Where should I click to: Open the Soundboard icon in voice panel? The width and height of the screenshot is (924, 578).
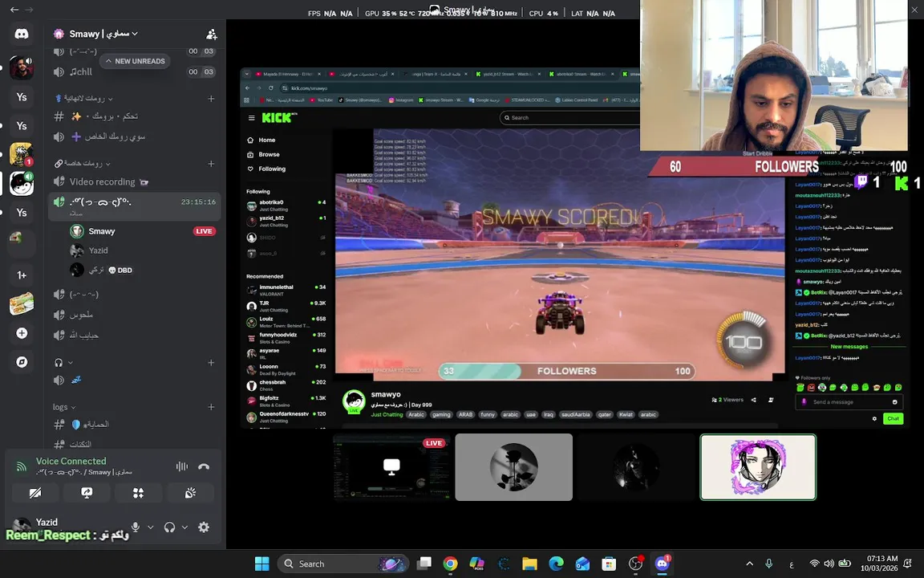[190, 493]
